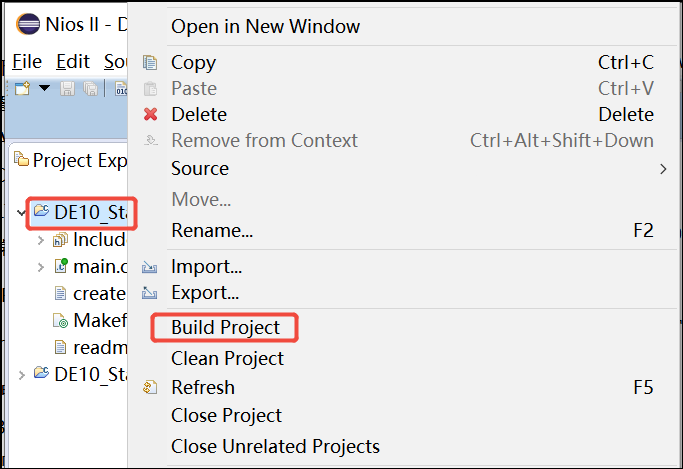This screenshot has height=469, width=683.
Task: Open the New wizard dropdown arrow
Action: coord(44,89)
